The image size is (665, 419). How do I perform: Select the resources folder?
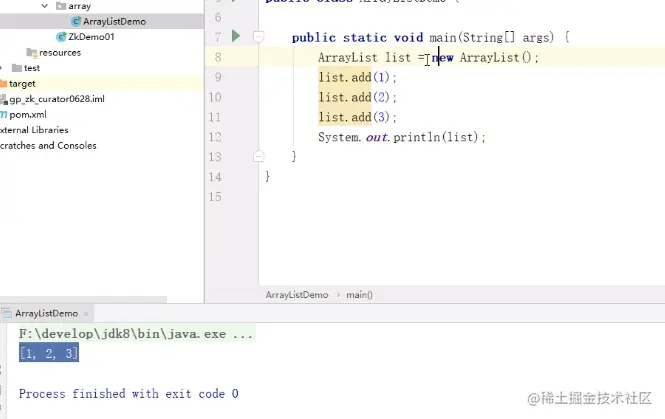[60, 53]
